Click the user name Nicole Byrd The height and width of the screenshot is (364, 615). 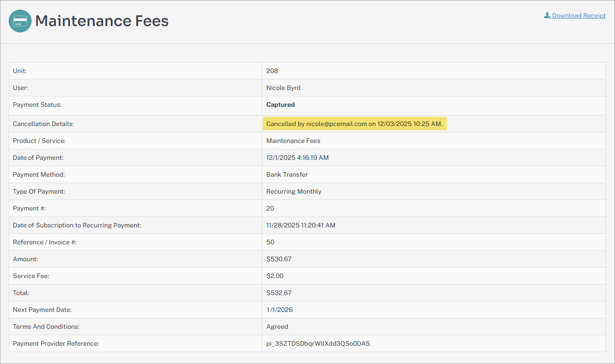[x=283, y=88]
